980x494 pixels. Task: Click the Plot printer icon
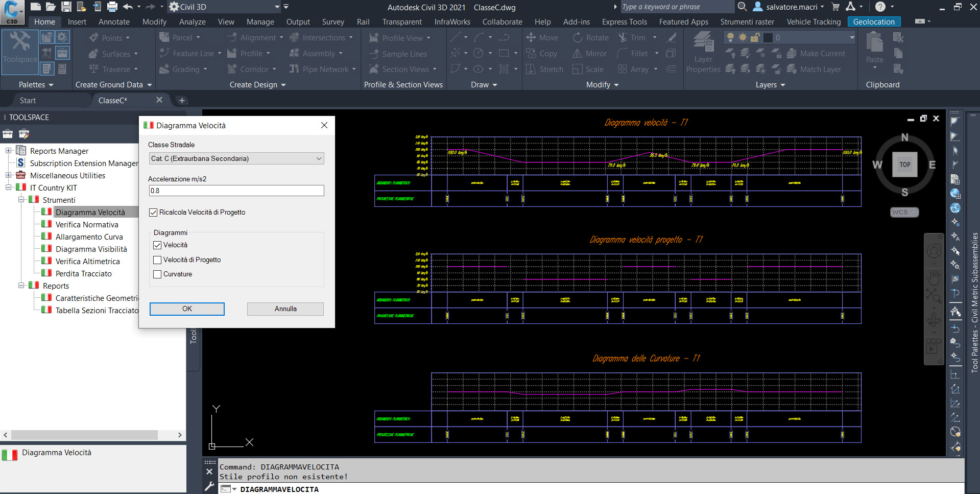point(112,7)
